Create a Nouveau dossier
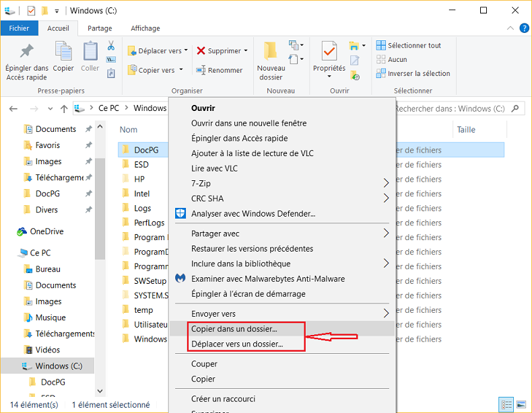 pos(271,61)
